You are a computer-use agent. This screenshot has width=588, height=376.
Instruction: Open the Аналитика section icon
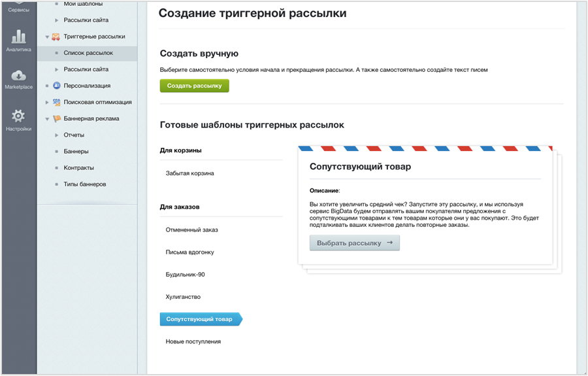click(18, 37)
